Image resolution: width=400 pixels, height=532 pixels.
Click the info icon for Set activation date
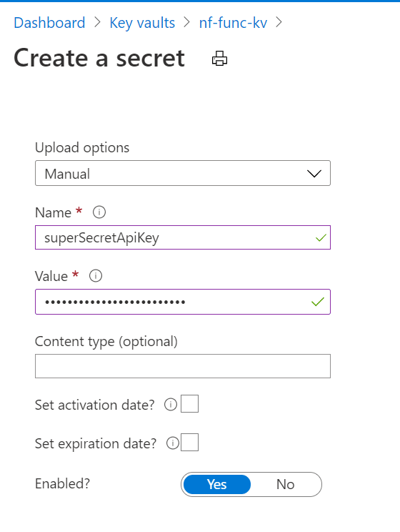[x=171, y=405]
